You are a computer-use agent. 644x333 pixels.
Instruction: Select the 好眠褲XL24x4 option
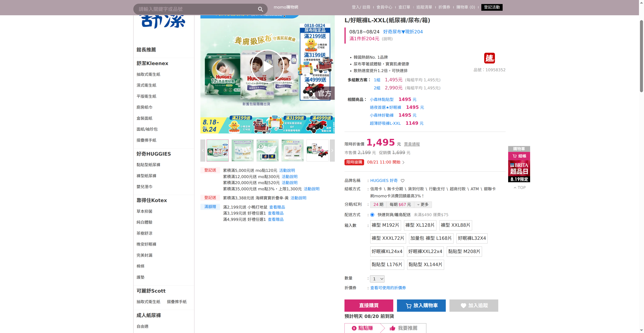tap(387, 252)
